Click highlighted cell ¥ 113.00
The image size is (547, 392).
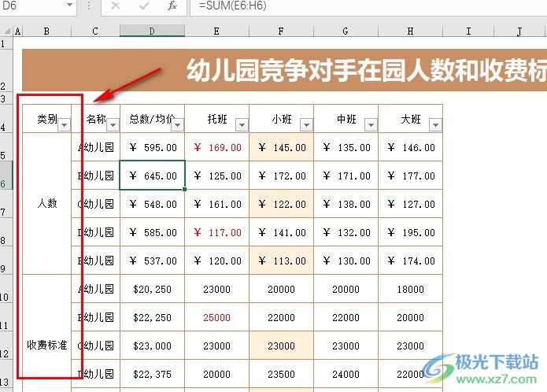281,261
